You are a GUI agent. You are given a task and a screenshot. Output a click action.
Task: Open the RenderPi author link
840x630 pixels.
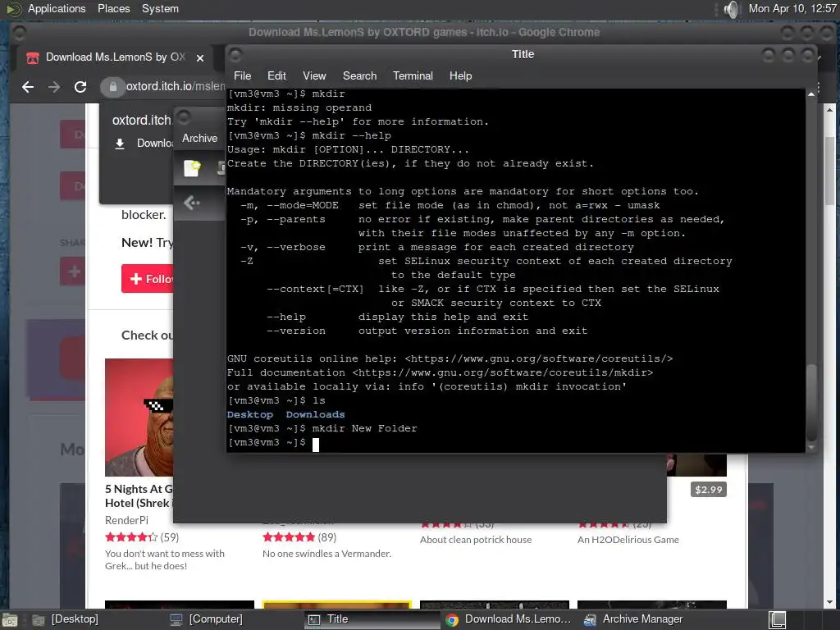(x=126, y=520)
